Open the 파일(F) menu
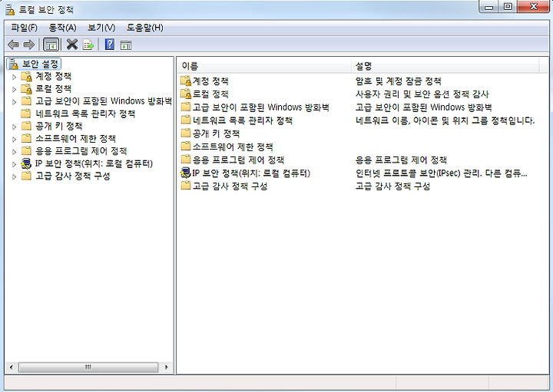Image resolution: width=553 pixels, height=392 pixels. (x=24, y=28)
